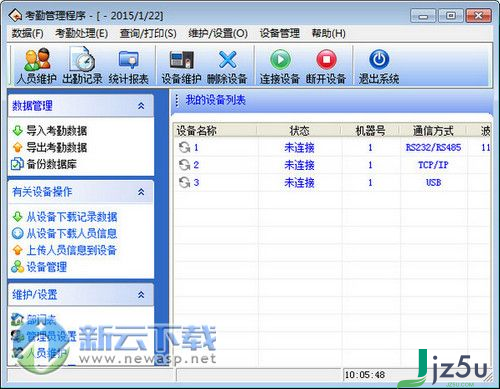Open the 数据(F) menu
Screen dimensions: 500x389
tap(28, 33)
